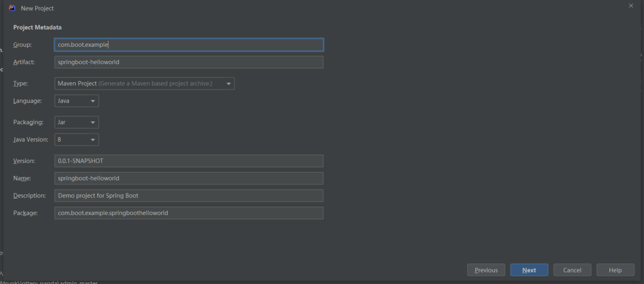
Task: Focus the Group input field
Action: [x=189, y=45]
